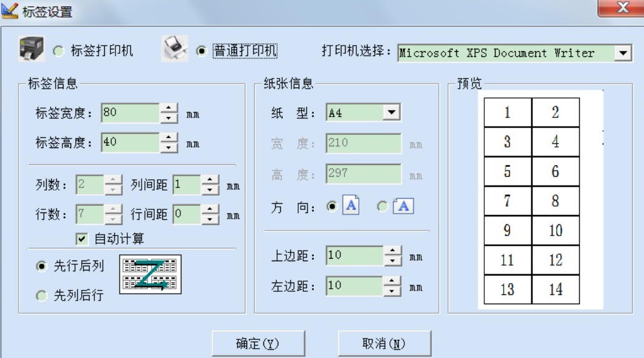The image size is (644, 358).
Task: Click preview label cell 2
Action: point(555,112)
